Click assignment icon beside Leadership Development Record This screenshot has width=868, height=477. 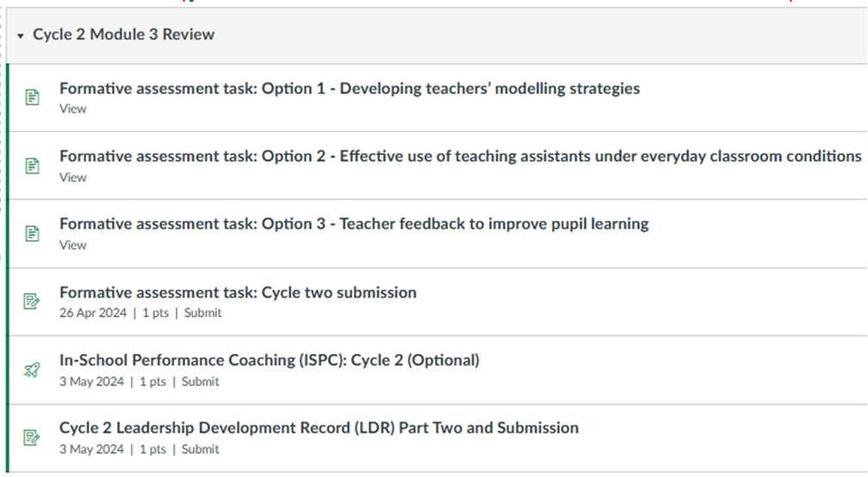[x=32, y=437]
